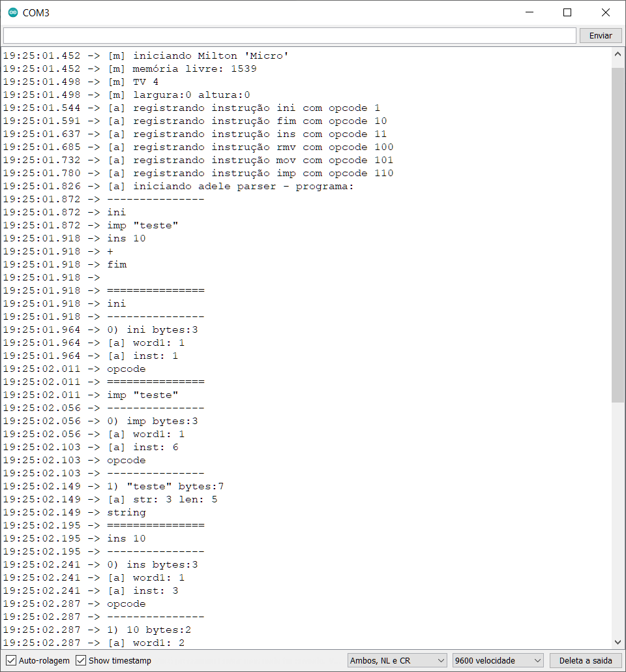Open the 'Ambos, NL e CR' line ending dropdown
The image size is (626, 672).
[397, 660]
